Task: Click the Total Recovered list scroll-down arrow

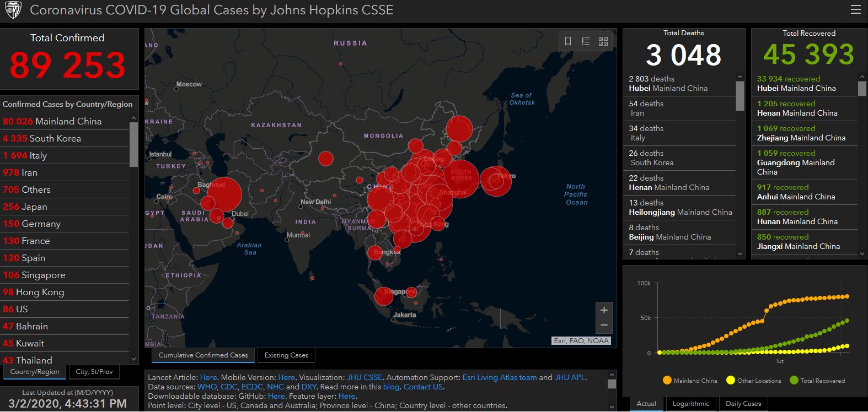Action: [x=862, y=254]
